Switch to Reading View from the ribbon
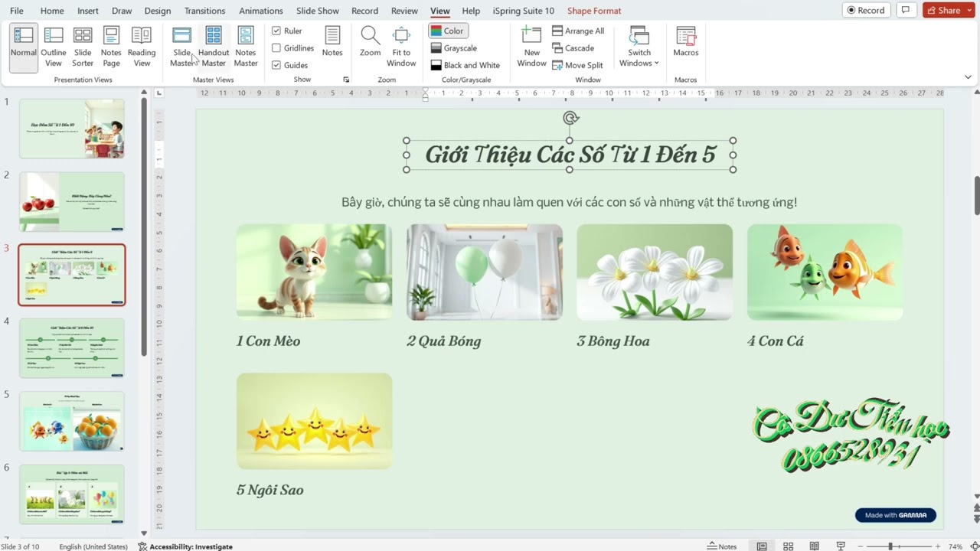This screenshot has width=980, height=551. coord(142,47)
